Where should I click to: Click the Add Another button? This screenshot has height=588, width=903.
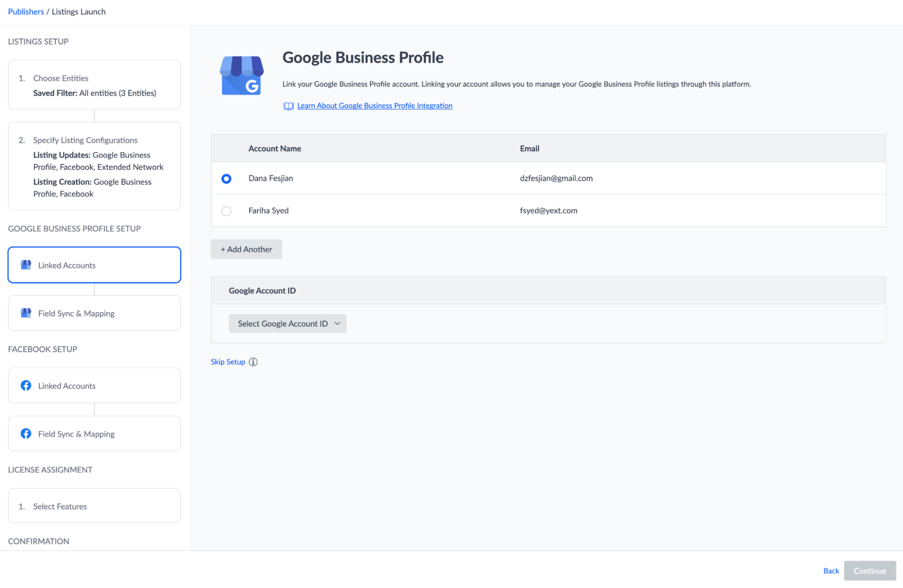tap(246, 249)
